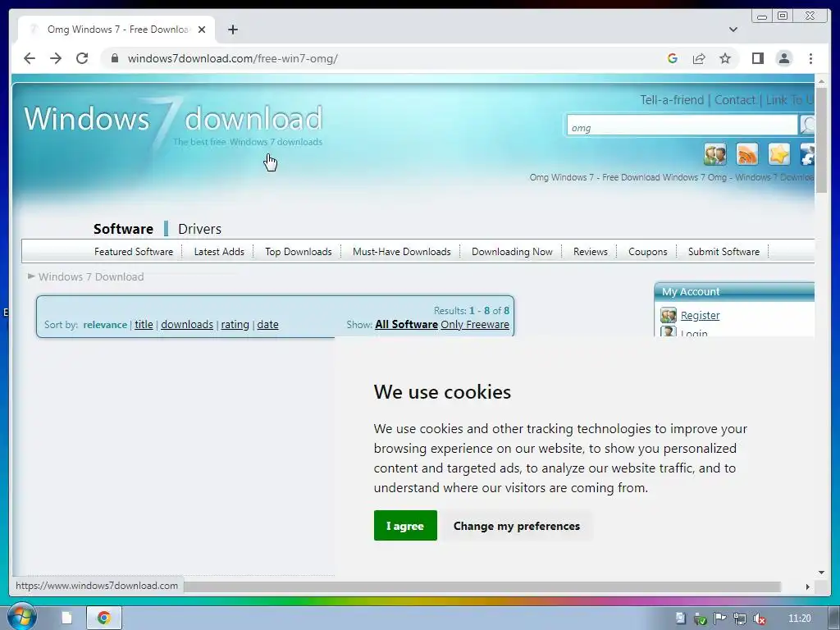Open the Chrome profile menu
Viewport: 840px width, 630px height.
click(784, 58)
